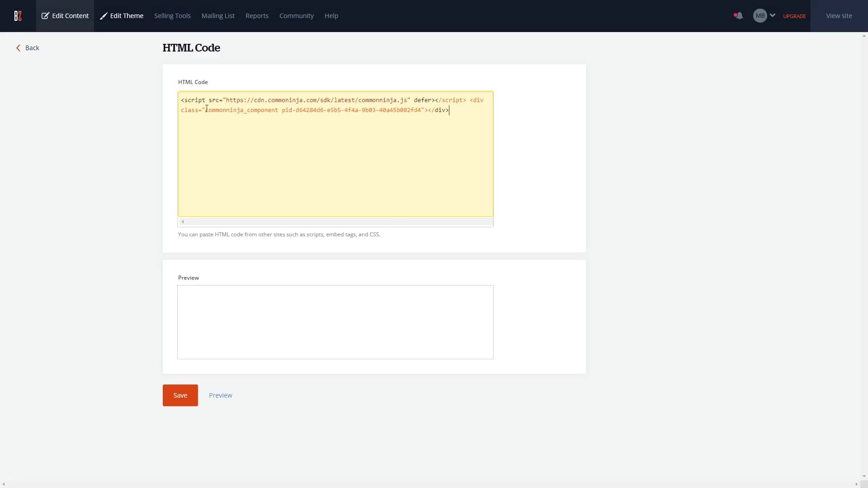Viewport: 868px width, 488px height.
Task: Click the 'HTML Code' page heading
Action: click(191, 48)
